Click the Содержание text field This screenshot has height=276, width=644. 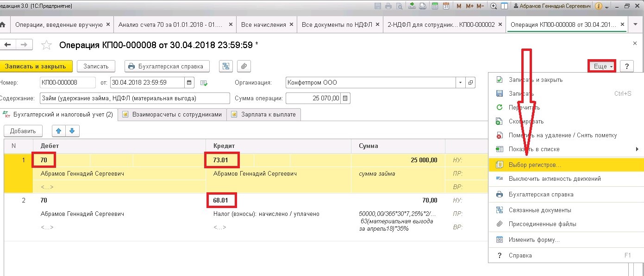(135, 98)
